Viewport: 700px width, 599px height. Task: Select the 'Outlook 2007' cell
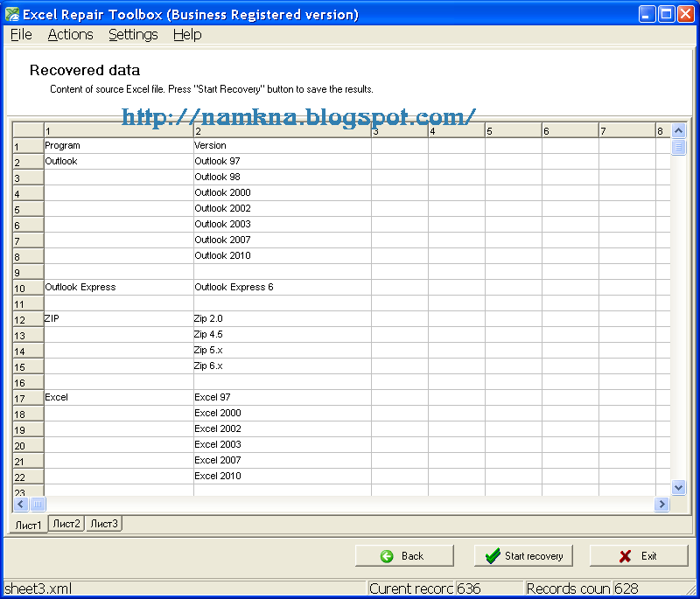point(282,240)
